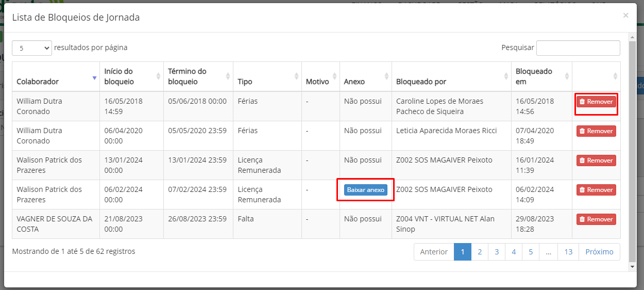
Task: Click the scrollbar down arrow
Action: (632, 267)
